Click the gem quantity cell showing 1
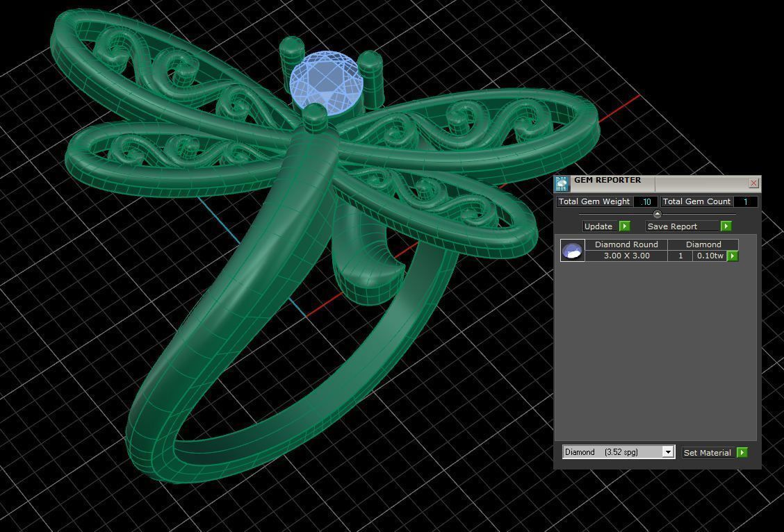This screenshot has height=532, width=784. (680, 256)
